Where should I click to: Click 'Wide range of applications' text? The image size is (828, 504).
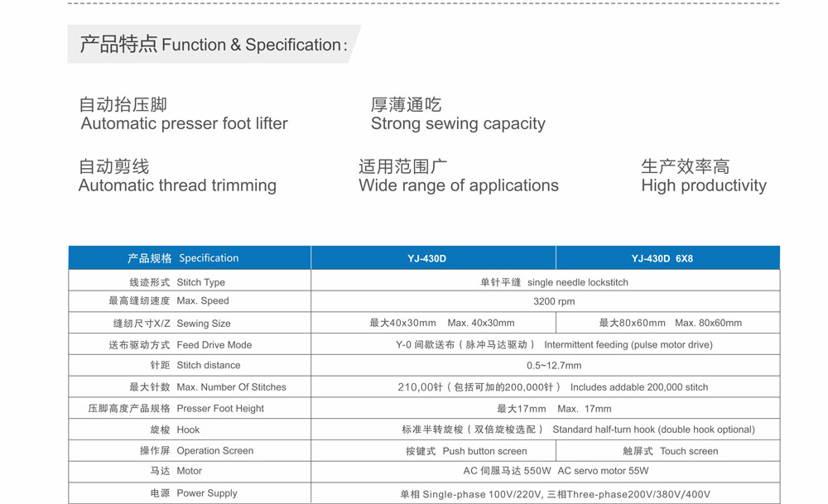tap(459, 185)
